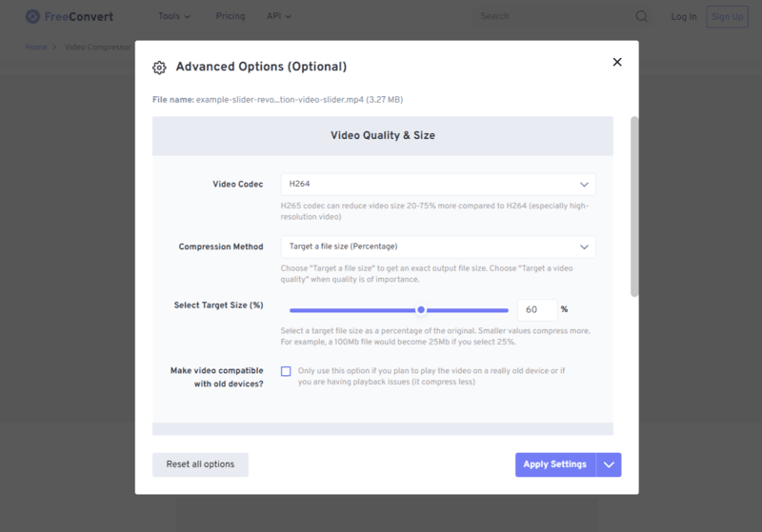Close the Advanced Options dialog

pos(617,62)
